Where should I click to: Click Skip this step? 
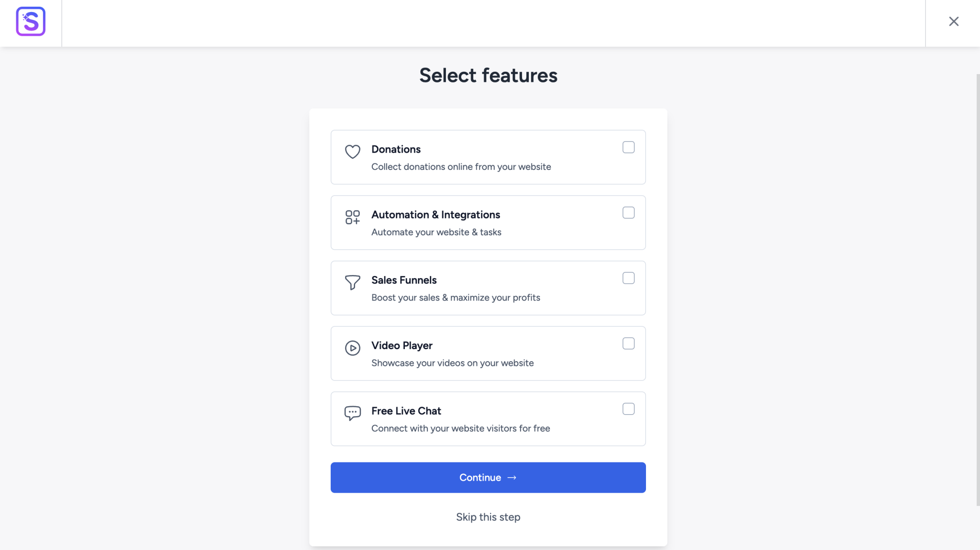[488, 517]
